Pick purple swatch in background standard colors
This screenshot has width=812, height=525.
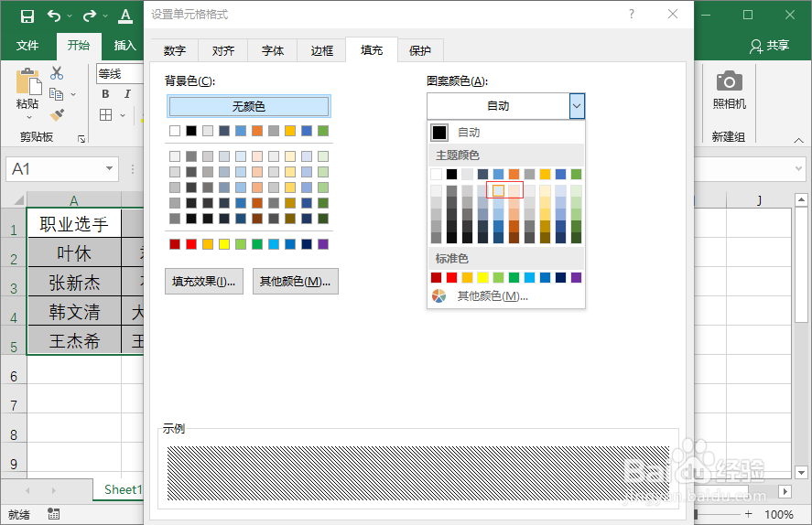[x=323, y=244]
